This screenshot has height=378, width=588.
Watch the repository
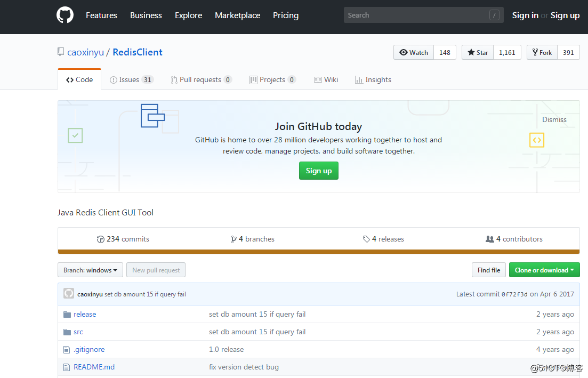pyautogui.click(x=414, y=52)
